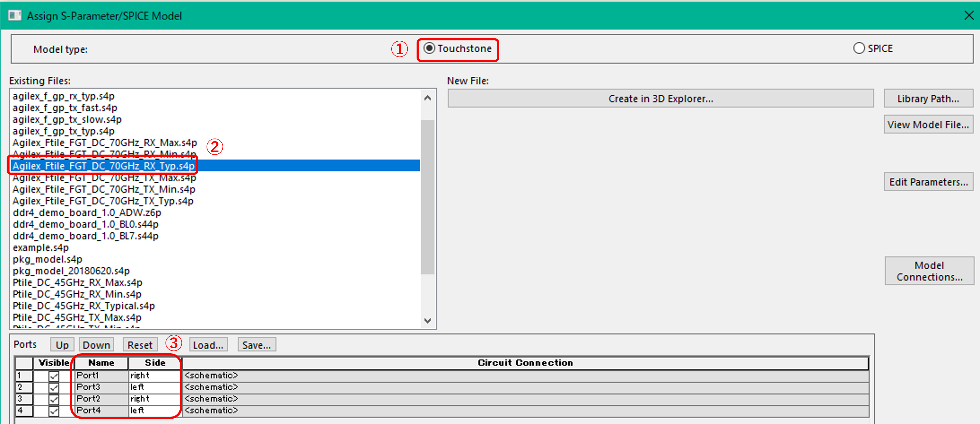Click View Model File button
Viewport: 980px width, 424px height.
928,125
